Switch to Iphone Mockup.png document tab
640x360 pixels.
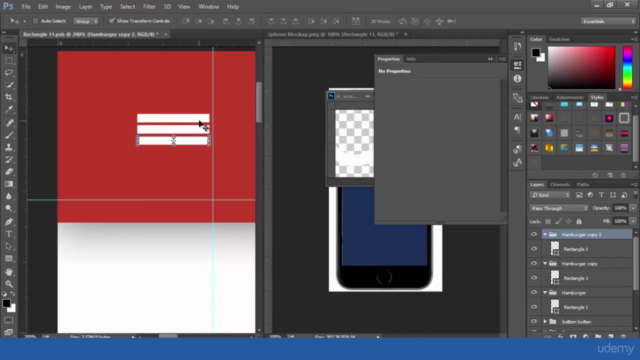pos(333,34)
